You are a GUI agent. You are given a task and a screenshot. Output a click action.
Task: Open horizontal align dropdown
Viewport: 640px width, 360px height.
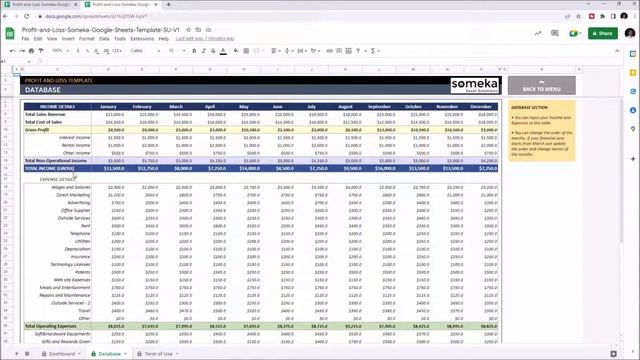(x=276, y=51)
